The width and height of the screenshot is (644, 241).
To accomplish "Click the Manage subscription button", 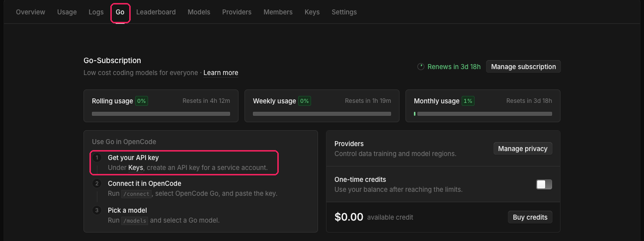I will (x=523, y=67).
